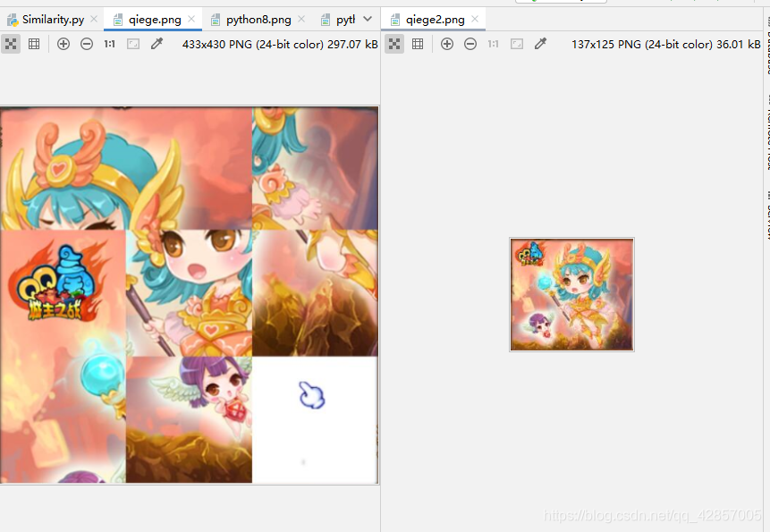Viewport: 770px width, 532px height.
Task: Pick color with qiege.png eyedropper
Action: pos(157,44)
